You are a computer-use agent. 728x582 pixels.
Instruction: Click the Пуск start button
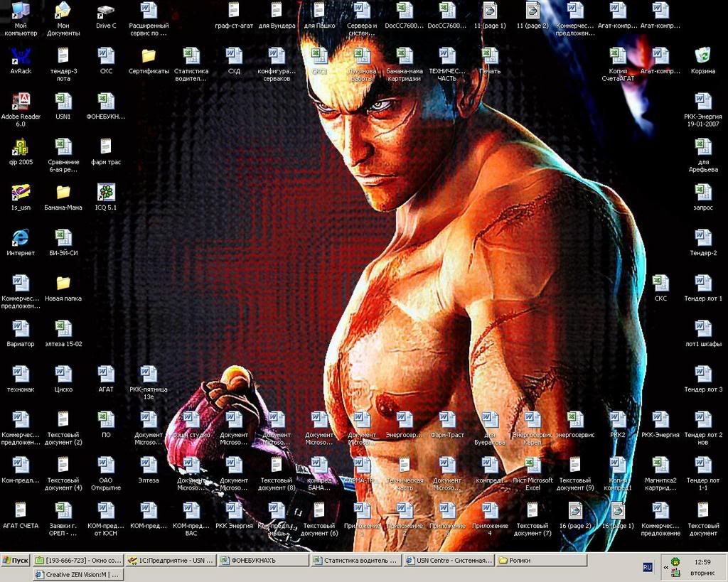(x=16, y=560)
